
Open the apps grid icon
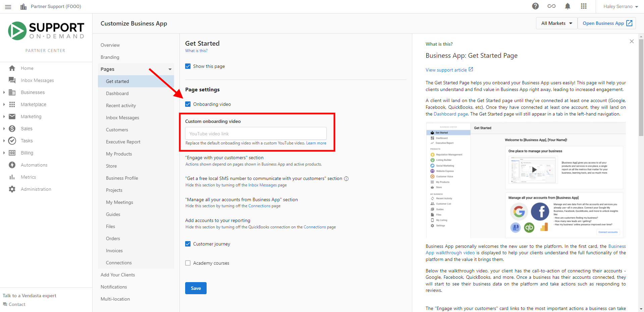584,6
